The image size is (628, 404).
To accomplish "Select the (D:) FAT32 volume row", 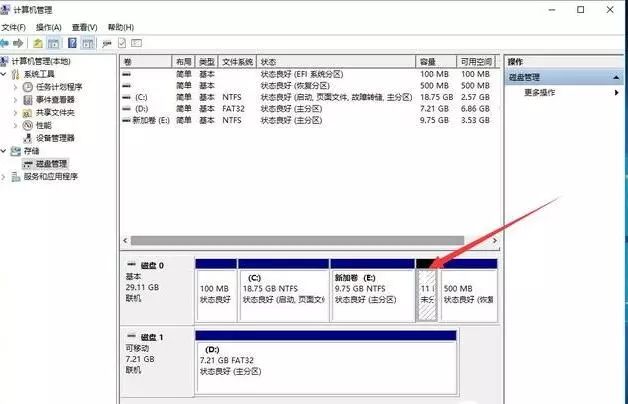I will (309, 109).
